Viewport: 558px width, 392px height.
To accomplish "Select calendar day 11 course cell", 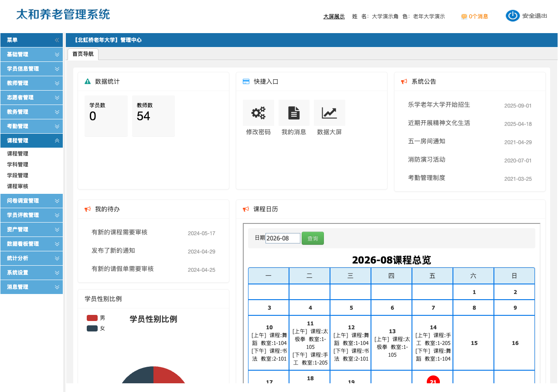I will point(310,343).
